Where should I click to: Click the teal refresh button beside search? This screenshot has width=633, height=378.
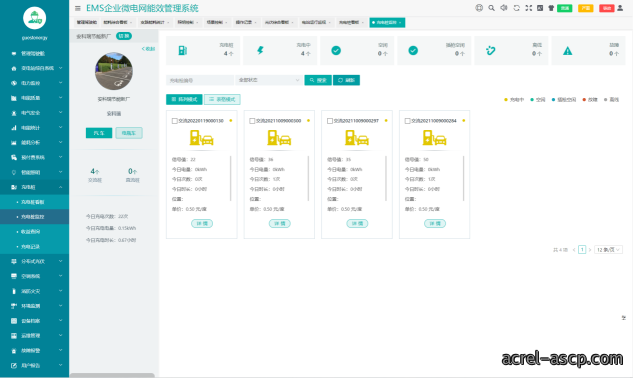[x=346, y=80]
